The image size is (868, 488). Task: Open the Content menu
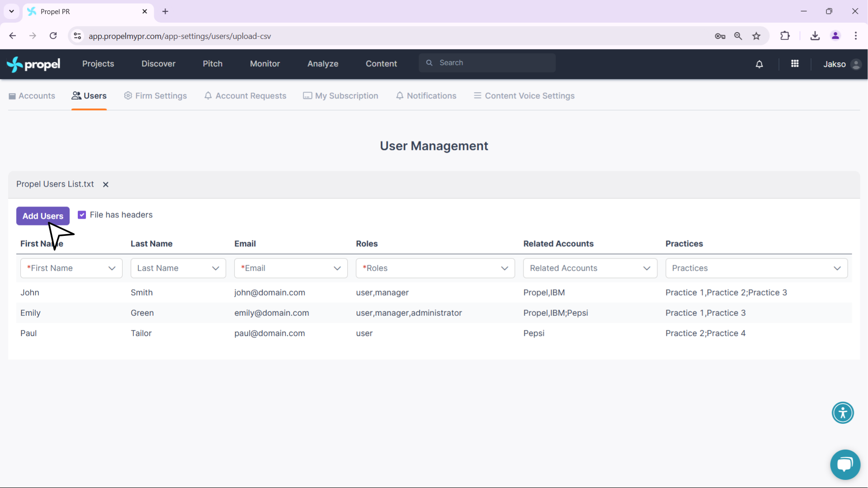(381, 64)
